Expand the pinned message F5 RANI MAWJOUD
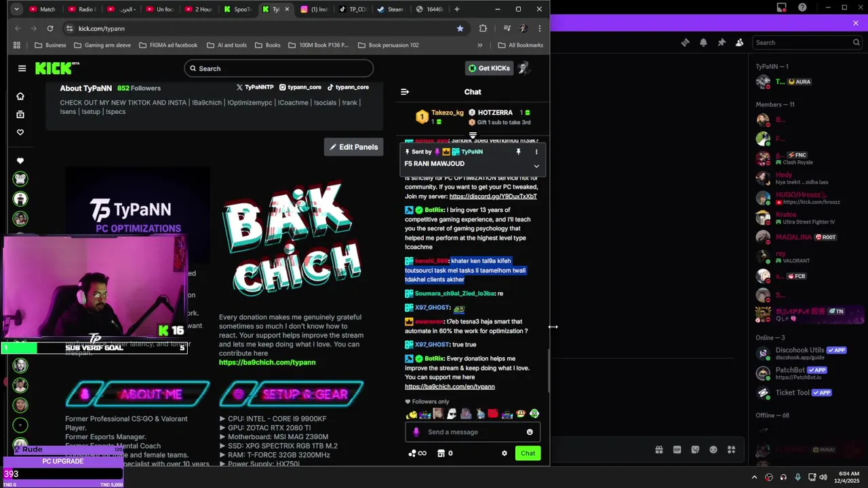The height and width of the screenshot is (488, 868). click(x=536, y=166)
